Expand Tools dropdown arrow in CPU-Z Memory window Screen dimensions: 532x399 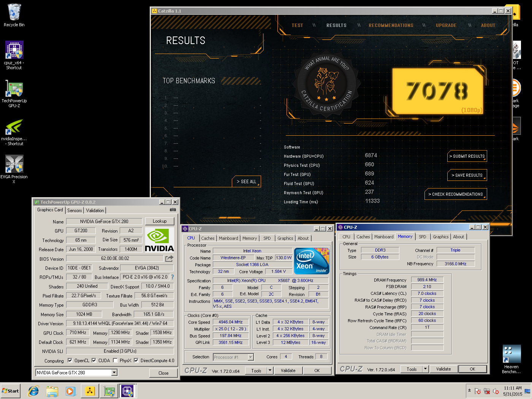(x=426, y=369)
